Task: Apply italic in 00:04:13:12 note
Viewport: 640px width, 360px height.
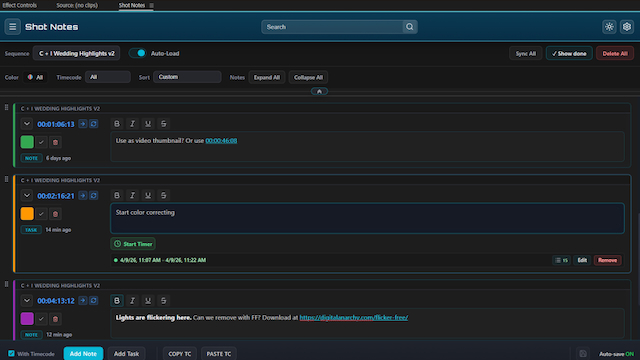Action: pos(132,301)
